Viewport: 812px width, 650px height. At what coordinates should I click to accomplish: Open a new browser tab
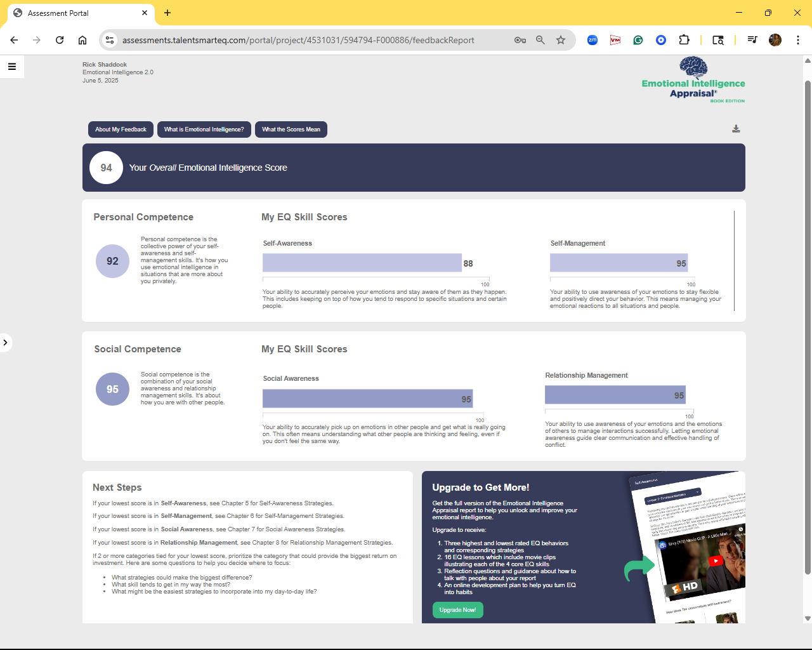click(167, 13)
